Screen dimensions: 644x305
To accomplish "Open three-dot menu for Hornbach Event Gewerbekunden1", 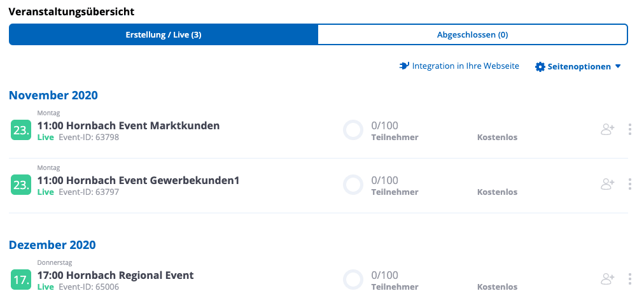I will 630,184.
